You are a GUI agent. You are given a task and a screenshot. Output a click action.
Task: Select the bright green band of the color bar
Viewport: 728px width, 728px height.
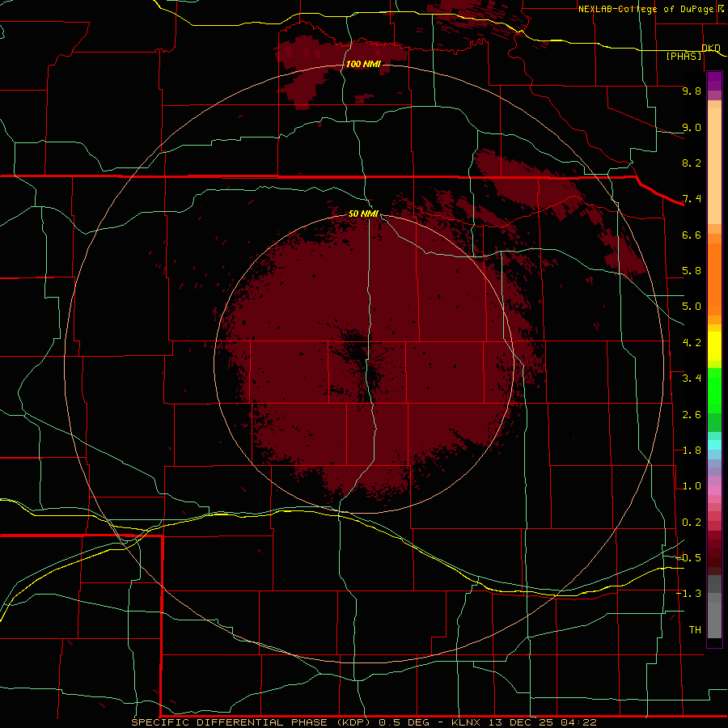point(714,390)
